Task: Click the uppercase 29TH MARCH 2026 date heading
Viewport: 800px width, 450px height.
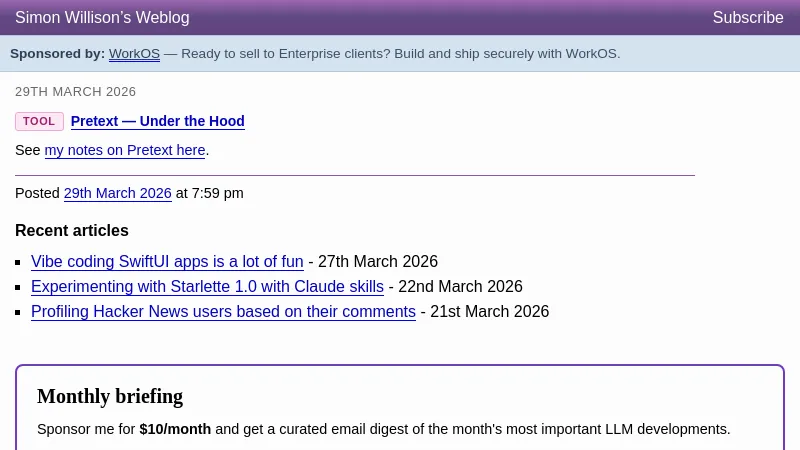Action: tap(75, 92)
